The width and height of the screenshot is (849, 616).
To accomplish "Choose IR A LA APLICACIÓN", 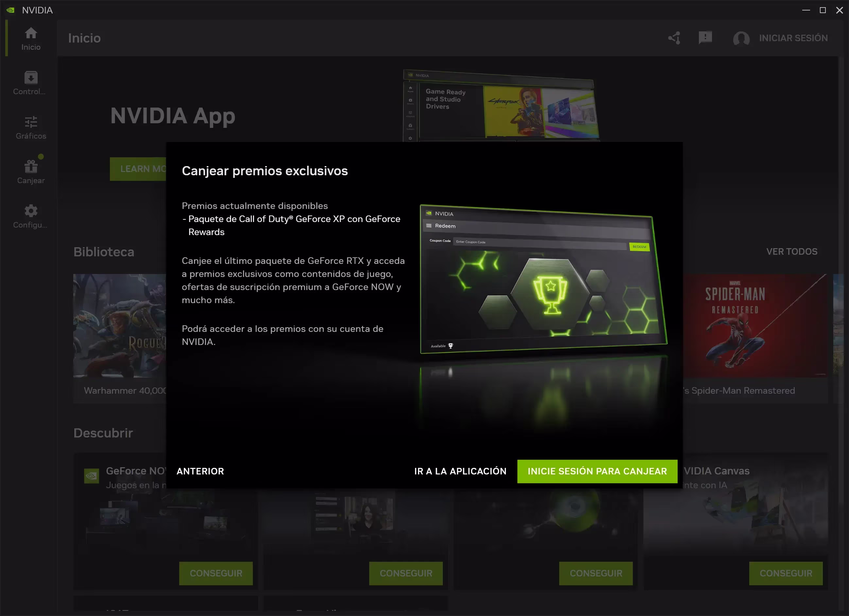I will (460, 471).
